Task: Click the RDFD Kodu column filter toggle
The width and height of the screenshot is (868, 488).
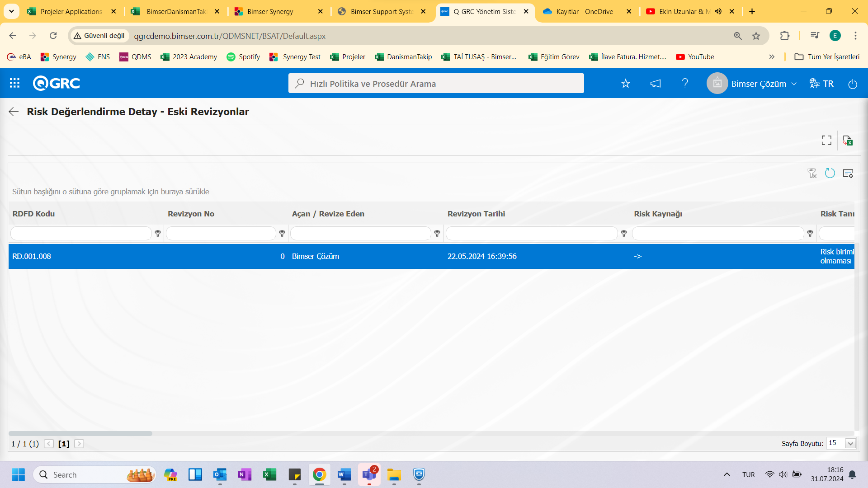Action: (158, 234)
